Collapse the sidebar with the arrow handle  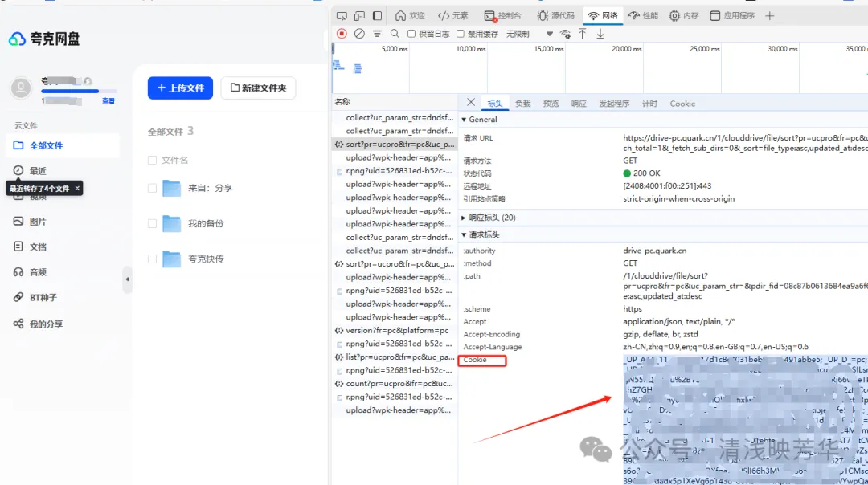click(x=127, y=279)
